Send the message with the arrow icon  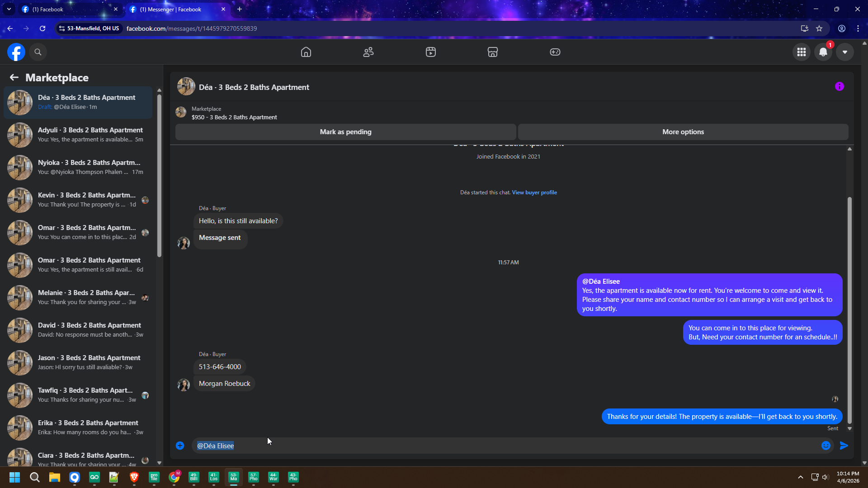point(844,446)
